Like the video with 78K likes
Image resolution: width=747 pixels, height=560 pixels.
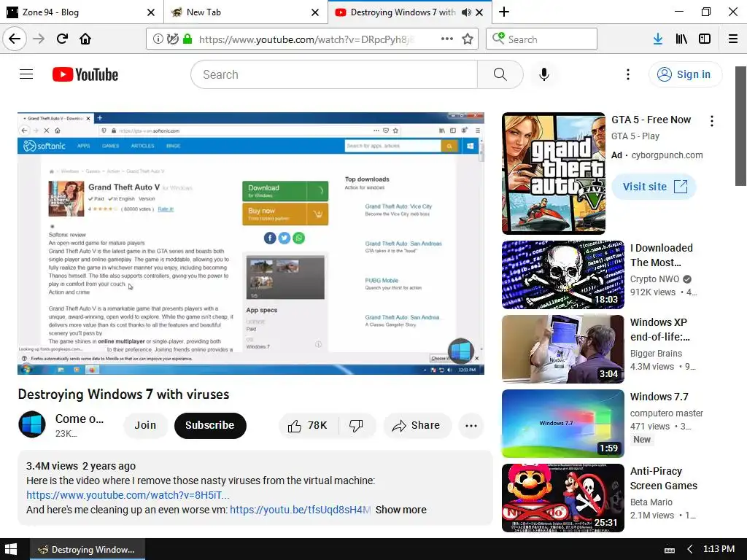pos(308,425)
